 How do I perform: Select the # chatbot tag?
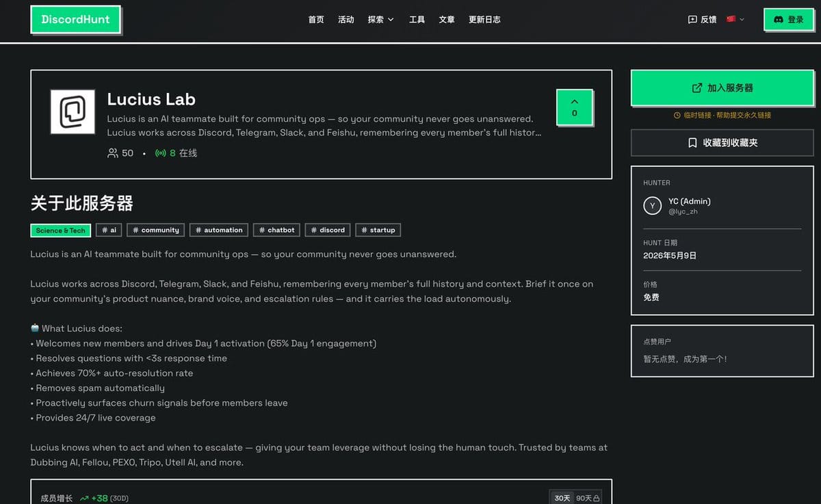click(276, 230)
